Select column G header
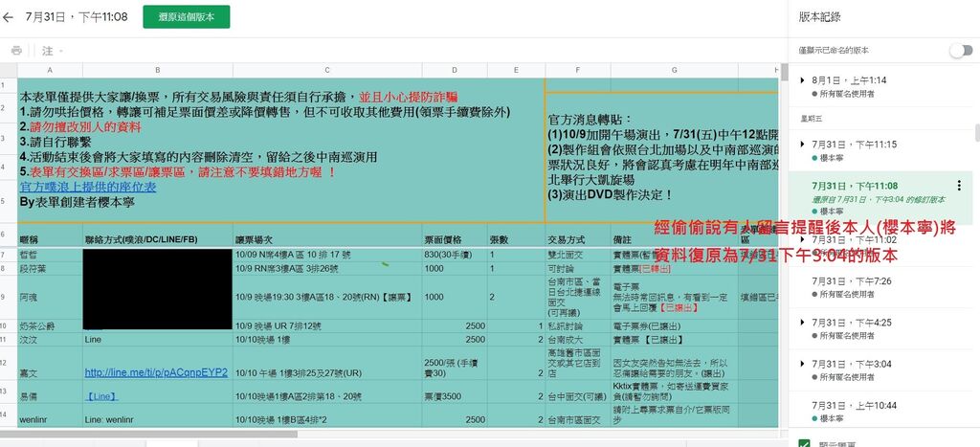Viewport: 980px width, 447px height. pyautogui.click(x=675, y=70)
